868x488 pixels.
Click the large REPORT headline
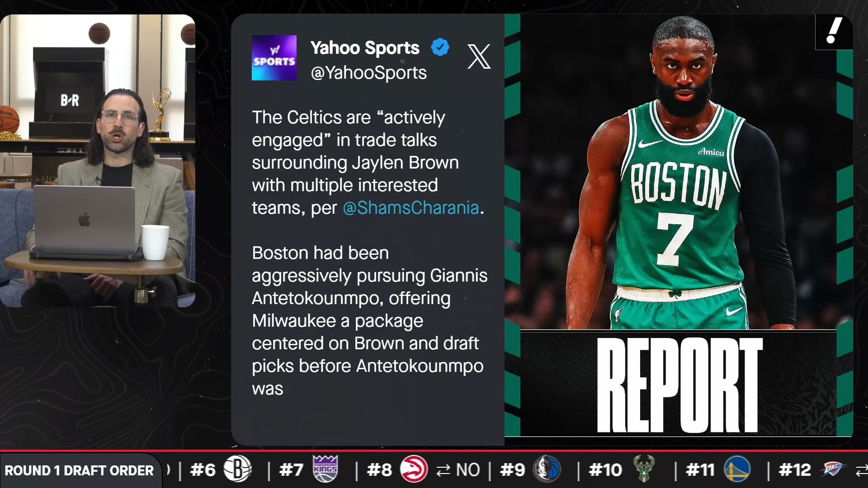[x=679, y=385]
